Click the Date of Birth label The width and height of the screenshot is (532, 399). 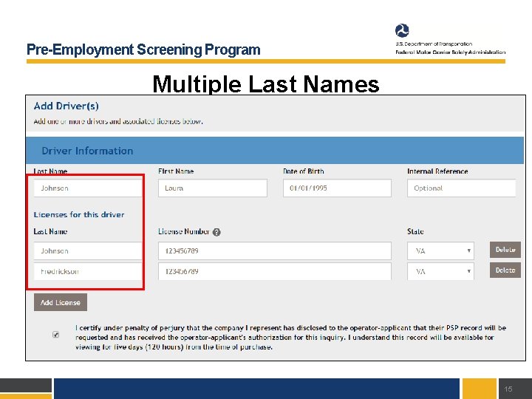[304, 171]
